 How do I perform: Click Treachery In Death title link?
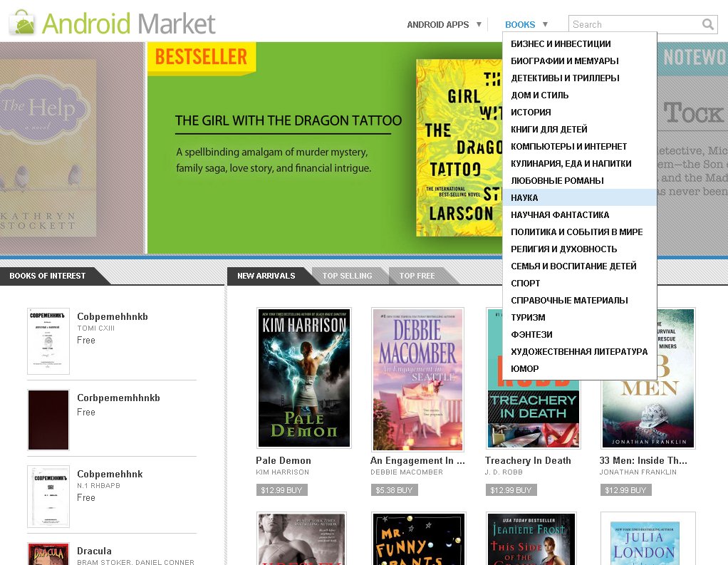pos(528,460)
